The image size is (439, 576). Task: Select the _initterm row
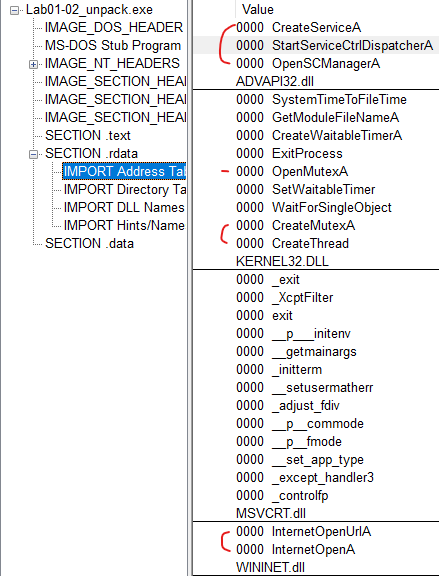[316, 370]
